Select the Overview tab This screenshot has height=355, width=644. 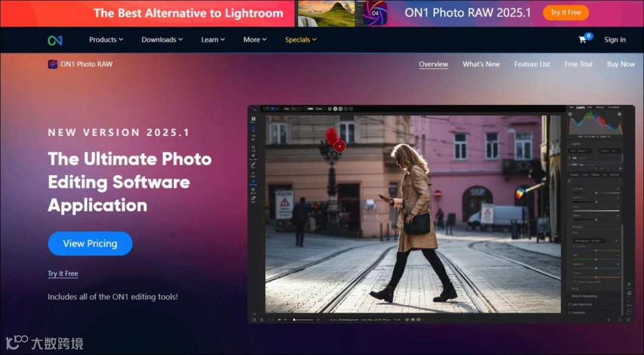434,64
